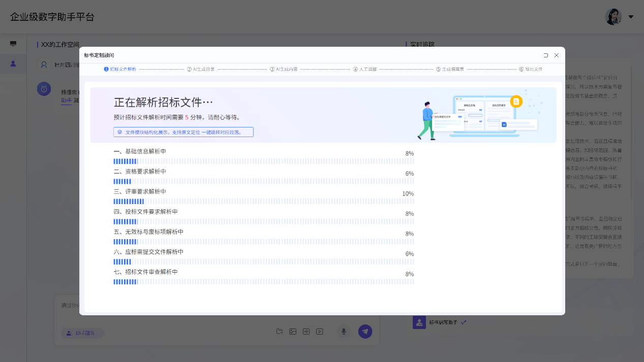Click the audio waveform icon in chat toolbar

coord(306,332)
